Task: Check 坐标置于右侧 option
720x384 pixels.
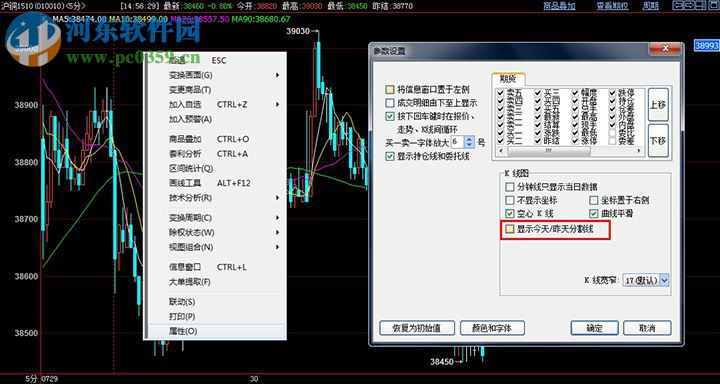Action: (x=594, y=200)
